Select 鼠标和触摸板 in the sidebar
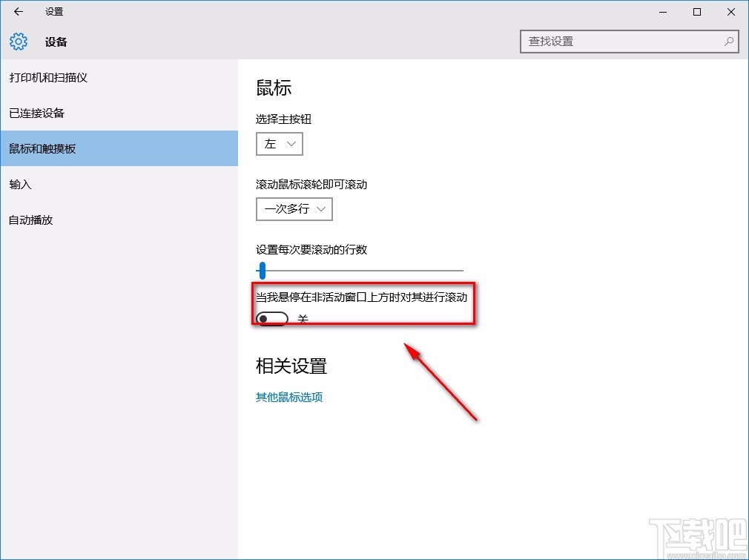Viewport: 749px width, 560px height. click(x=56, y=148)
